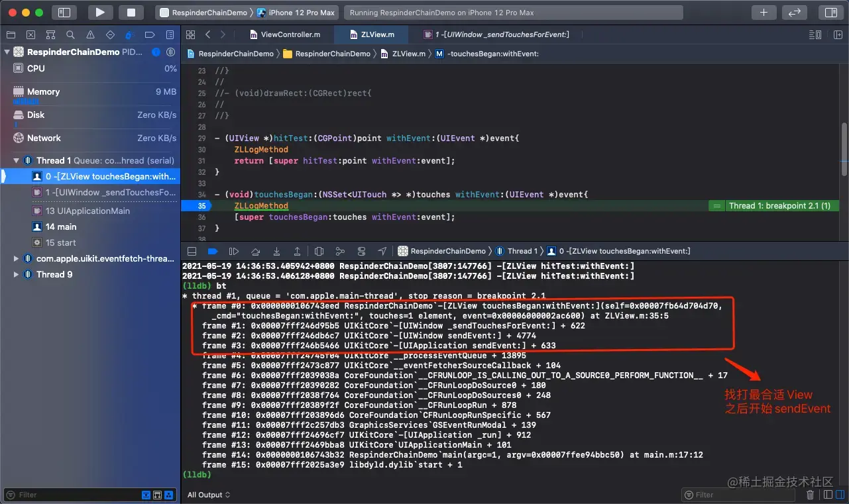The height and width of the screenshot is (504, 849).
Task: Toggle the navigator sidebar button in title bar
Action: coord(64,13)
